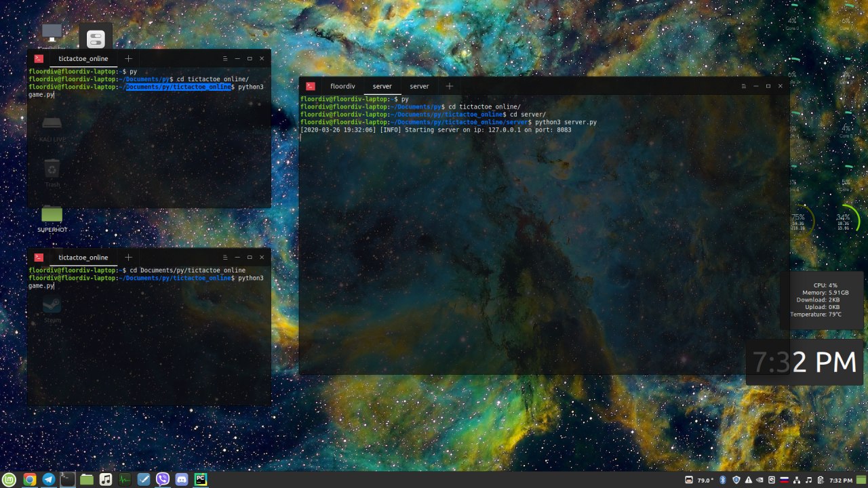Open the sound note tray icon
868x488 pixels.
(x=809, y=480)
